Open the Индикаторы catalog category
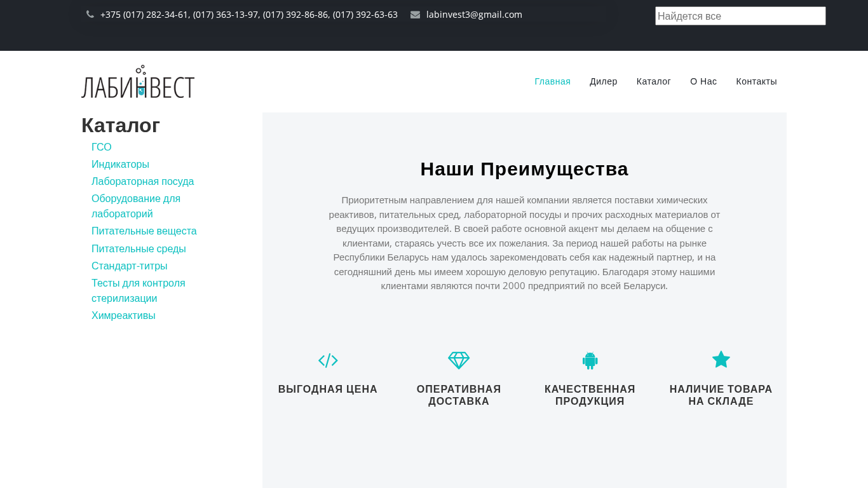 [x=120, y=165]
